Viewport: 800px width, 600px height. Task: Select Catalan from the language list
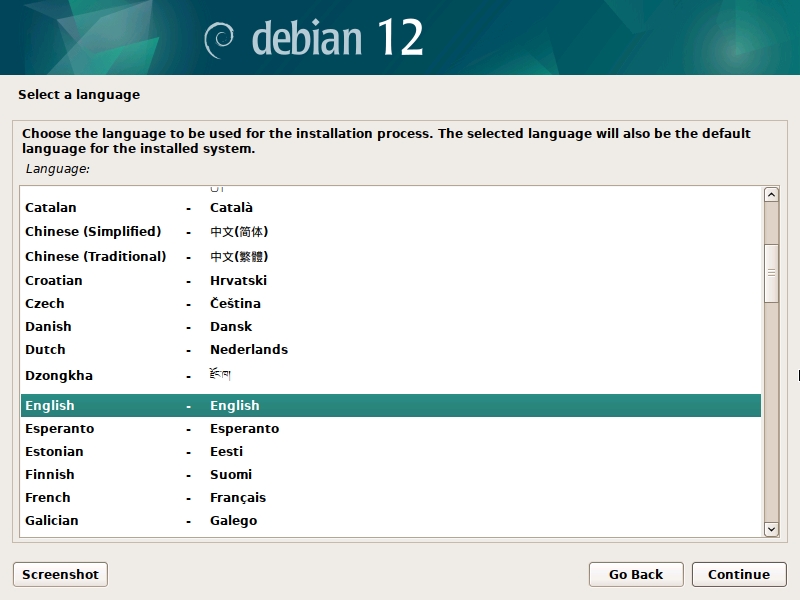51,208
